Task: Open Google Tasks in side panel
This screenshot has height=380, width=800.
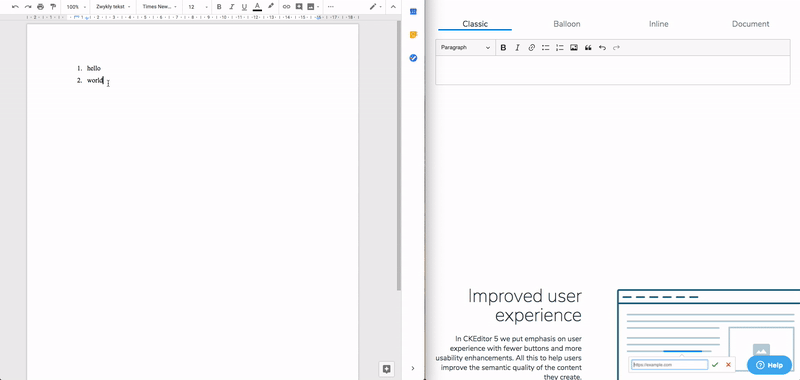Action: point(413,58)
